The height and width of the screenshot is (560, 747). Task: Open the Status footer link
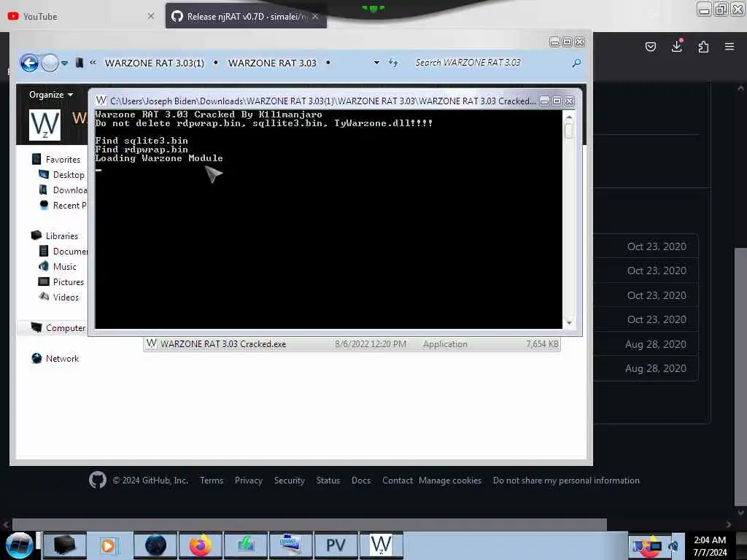328,480
